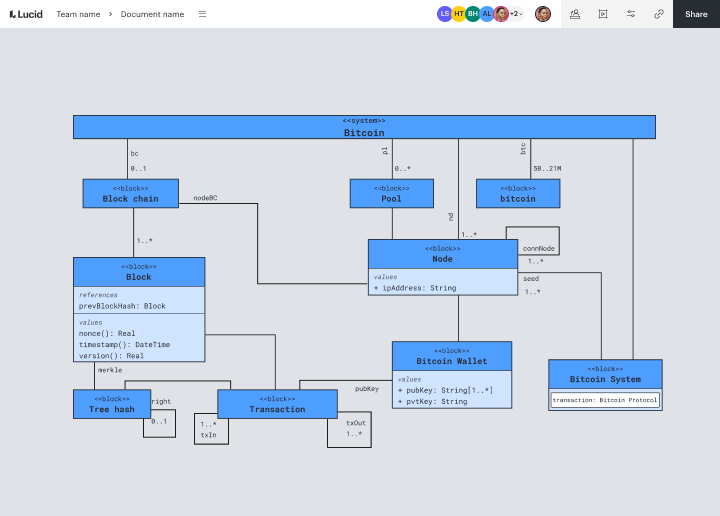This screenshot has width=720, height=516.
Task: Click the transaction: Bitcoin Protocol field
Action: click(605, 400)
